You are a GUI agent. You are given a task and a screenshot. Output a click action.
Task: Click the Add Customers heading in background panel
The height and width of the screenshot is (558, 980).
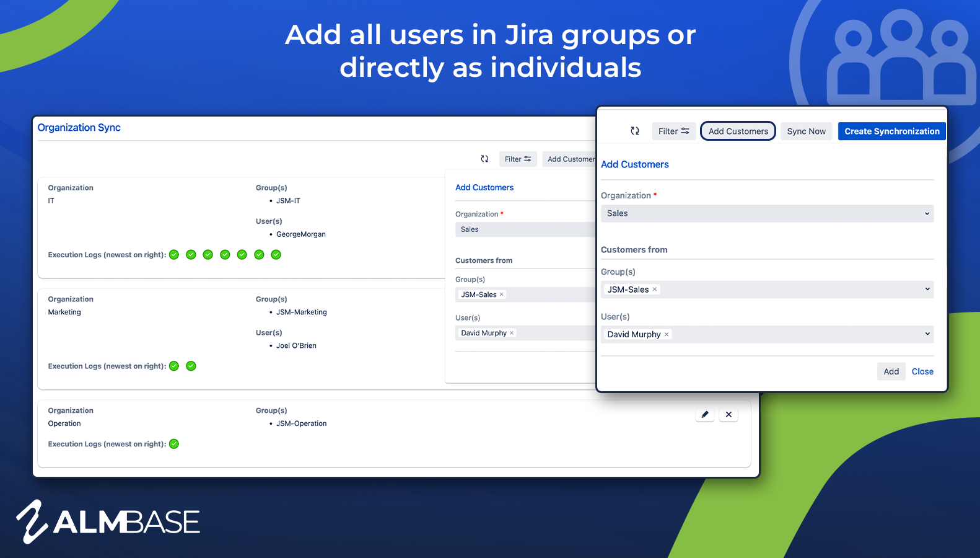pyautogui.click(x=484, y=187)
